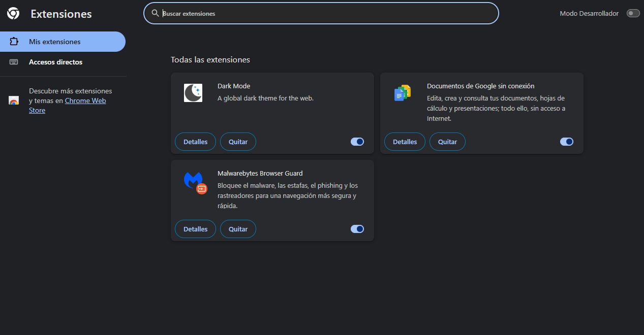The height and width of the screenshot is (335, 644).
Task: Click the Malwarebytes Browser Guard logo
Action: click(x=194, y=182)
